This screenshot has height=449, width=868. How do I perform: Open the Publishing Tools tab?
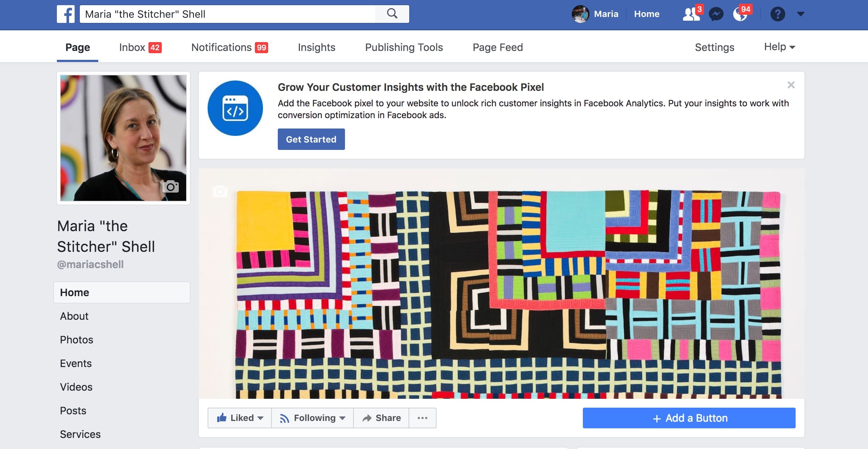(404, 47)
